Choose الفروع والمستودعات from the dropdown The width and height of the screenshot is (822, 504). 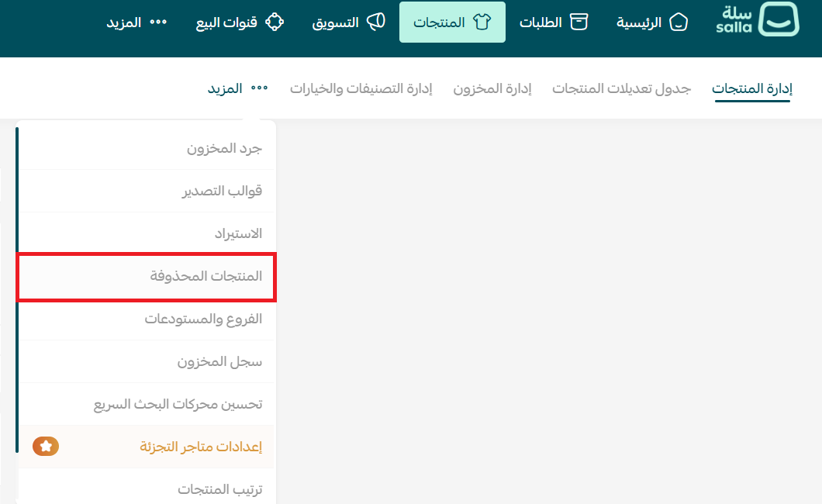(147, 319)
